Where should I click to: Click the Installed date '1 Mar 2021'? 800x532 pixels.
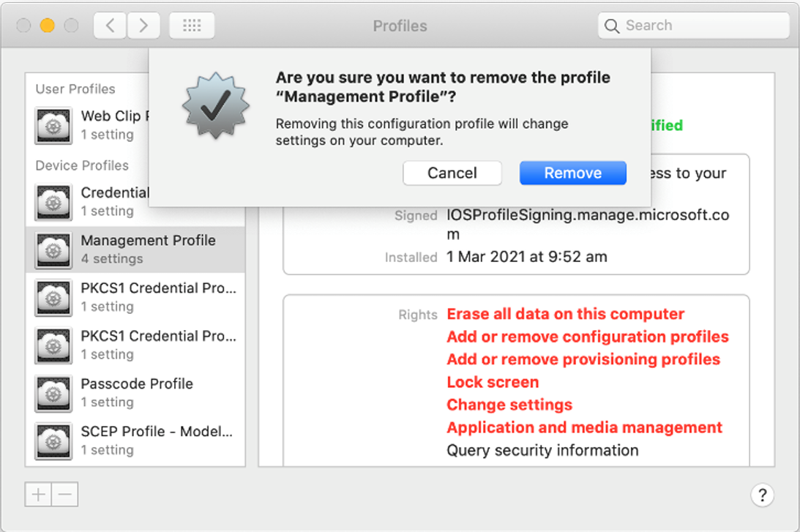tap(526, 257)
